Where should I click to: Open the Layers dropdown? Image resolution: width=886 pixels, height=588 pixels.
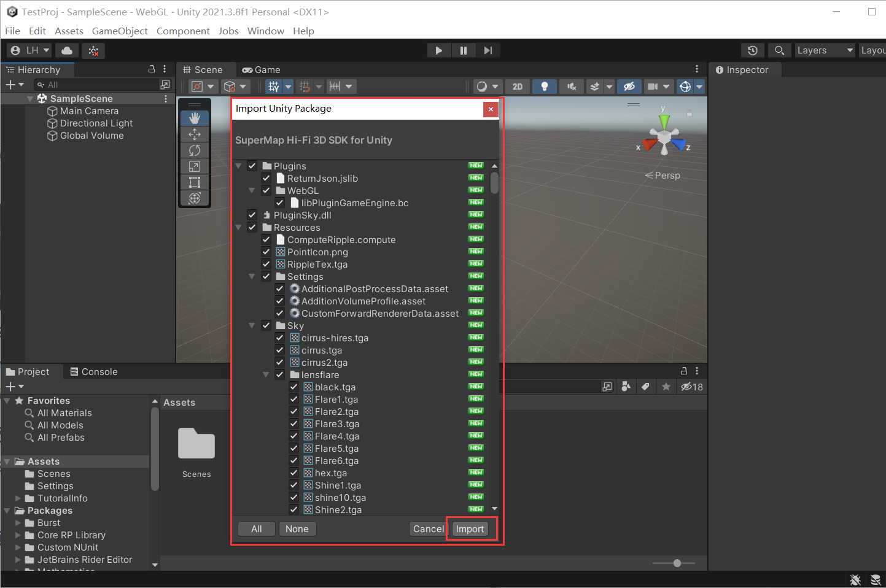(x=825, y=50)
